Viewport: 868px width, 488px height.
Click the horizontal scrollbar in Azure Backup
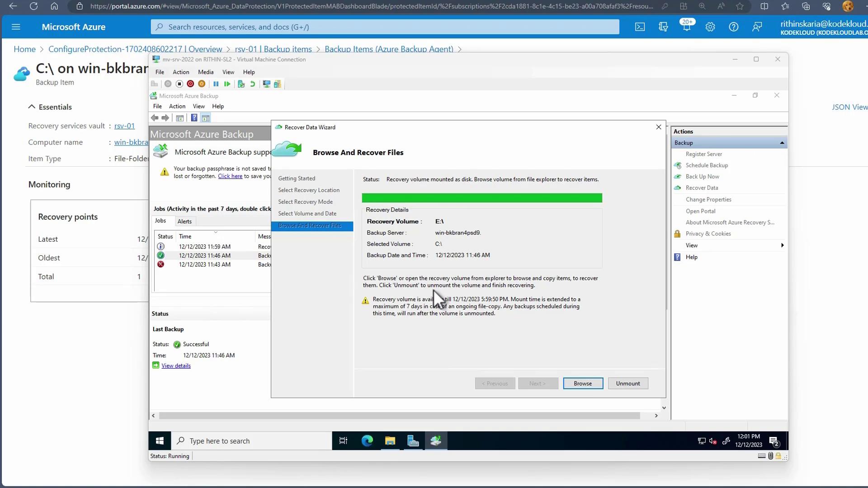point(399,416)
